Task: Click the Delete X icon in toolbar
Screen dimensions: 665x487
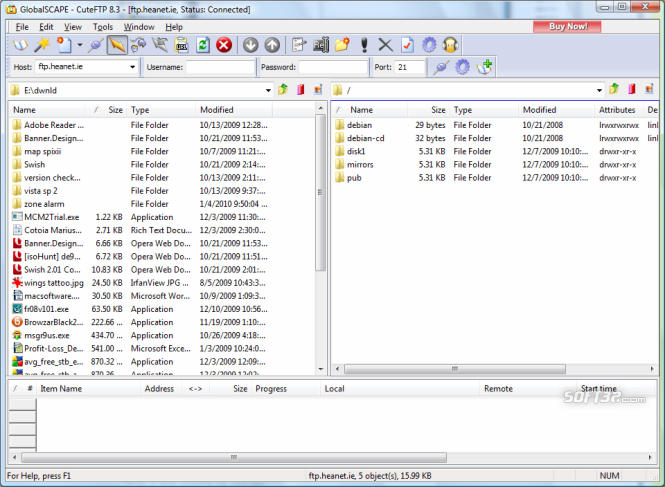Action: 386,45
